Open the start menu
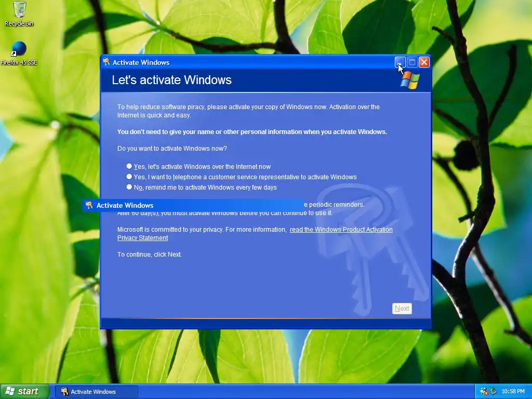Viewport: 532px width, 399px height. [x=24, y=391]
